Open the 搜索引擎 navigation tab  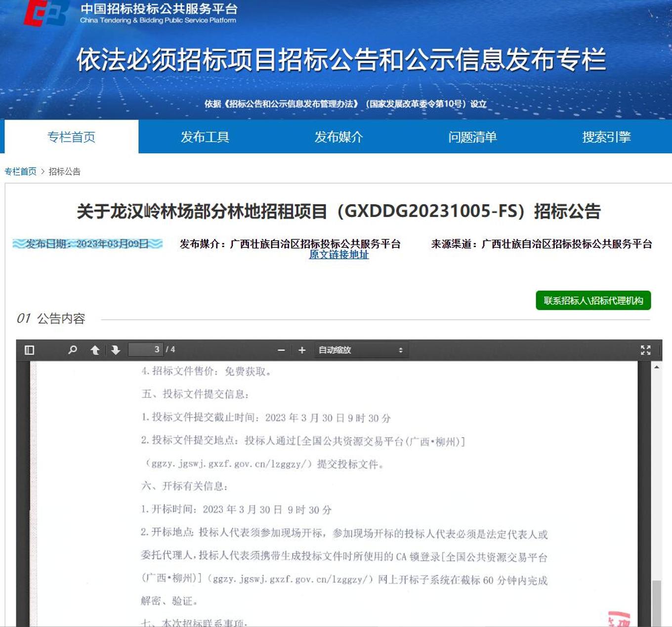(x=606, y=137)
